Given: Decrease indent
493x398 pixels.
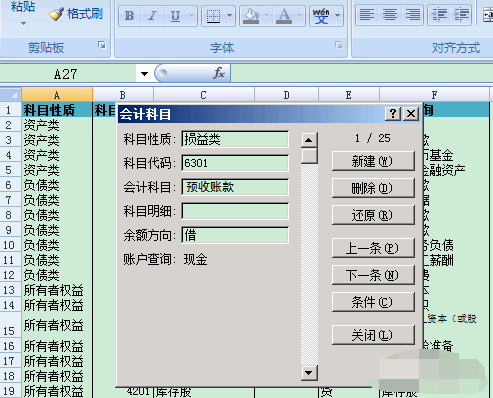Looking at the screenshot, I should pyautogui.click(x=439, y=15).
